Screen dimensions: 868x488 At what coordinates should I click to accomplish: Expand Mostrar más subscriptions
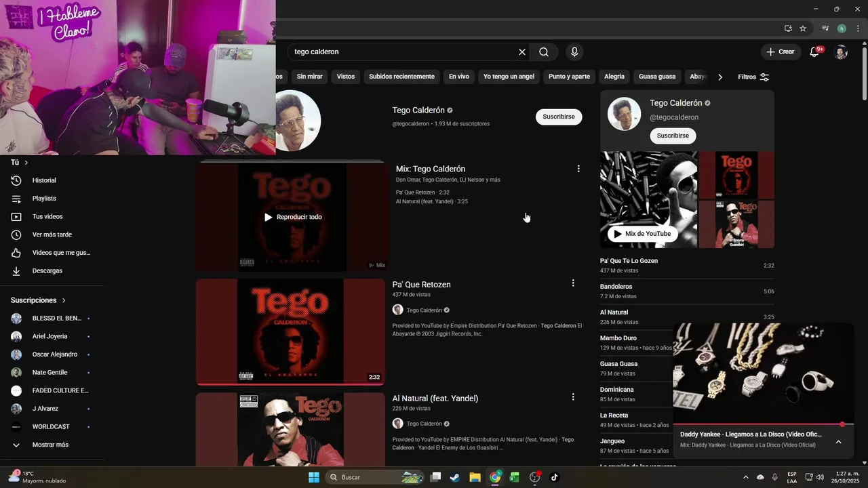[x=52, y=445]
